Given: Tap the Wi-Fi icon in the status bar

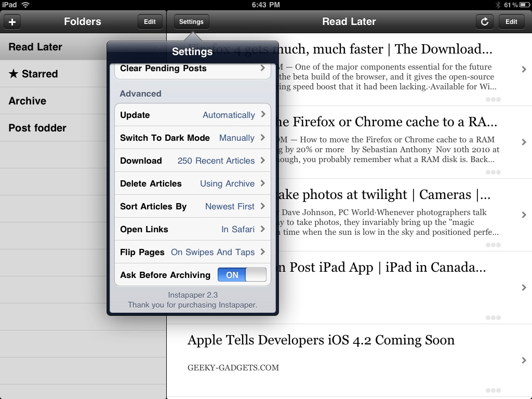Looking at the screenshot, I should [25, 5].
